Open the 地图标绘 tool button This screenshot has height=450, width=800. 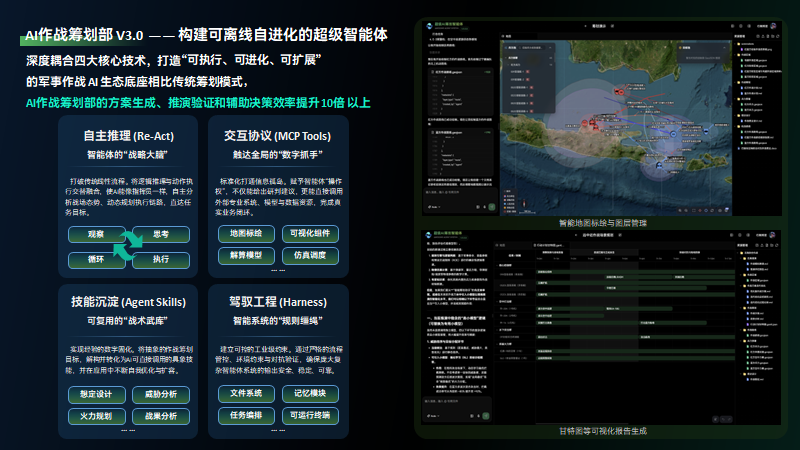click(246, 234)
